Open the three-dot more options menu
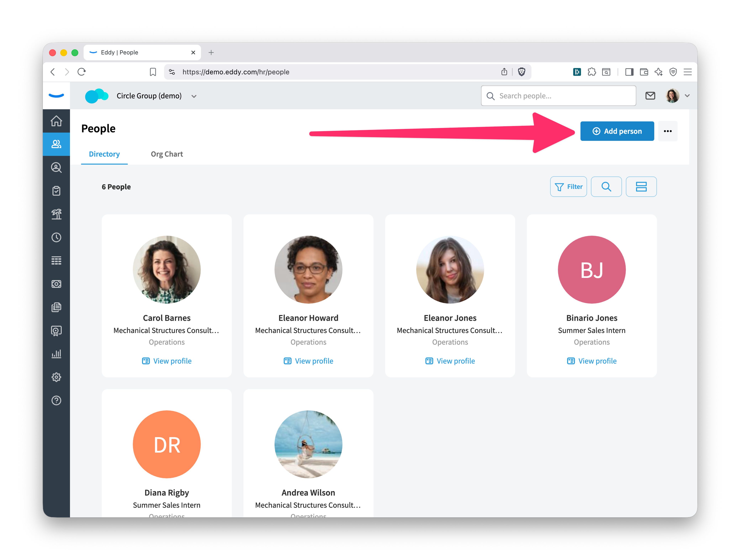The image size is (740, 560). click(668, 131)
